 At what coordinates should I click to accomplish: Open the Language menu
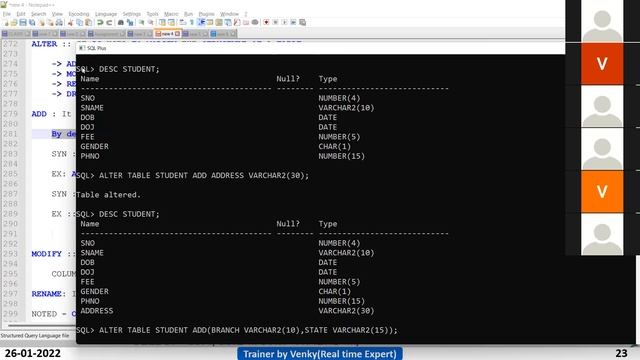106,14
